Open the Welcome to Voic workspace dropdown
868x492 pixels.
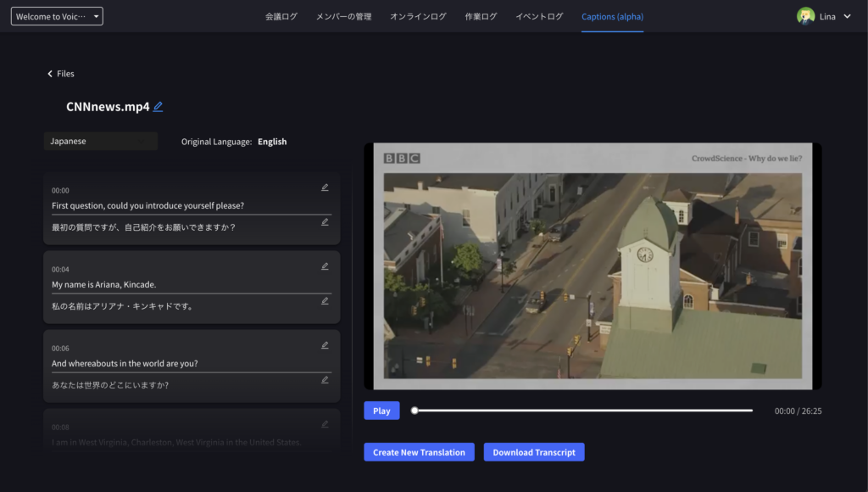tap(57, 16)
